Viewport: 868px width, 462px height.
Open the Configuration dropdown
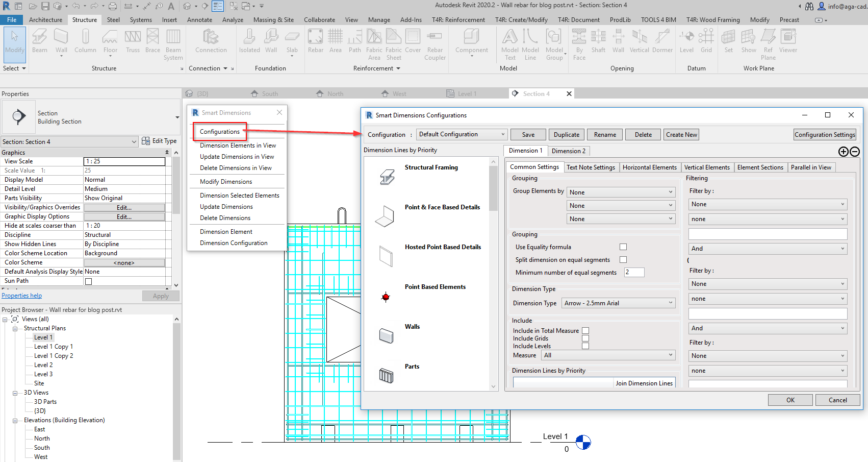[x=462, y=134]
